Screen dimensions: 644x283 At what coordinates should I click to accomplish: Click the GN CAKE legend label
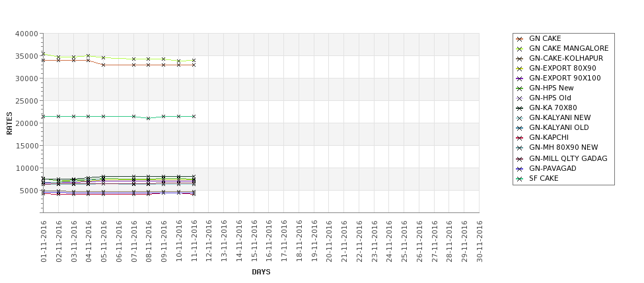[x=545, y=38]
